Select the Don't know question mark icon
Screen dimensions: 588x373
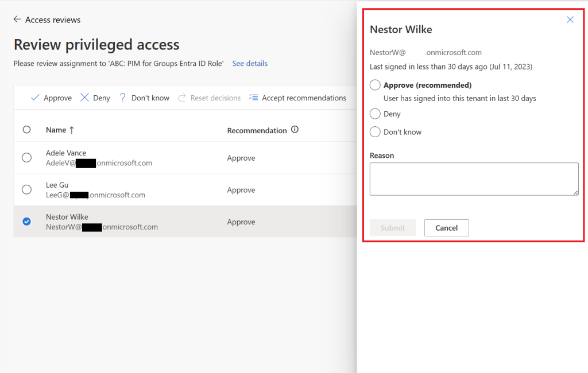tap(122, 98)
